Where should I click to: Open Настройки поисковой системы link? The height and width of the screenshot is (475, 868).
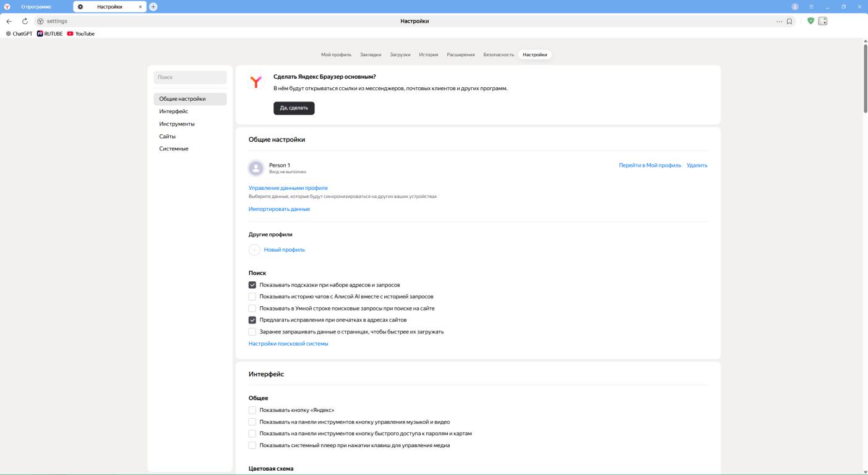(288, 343)
